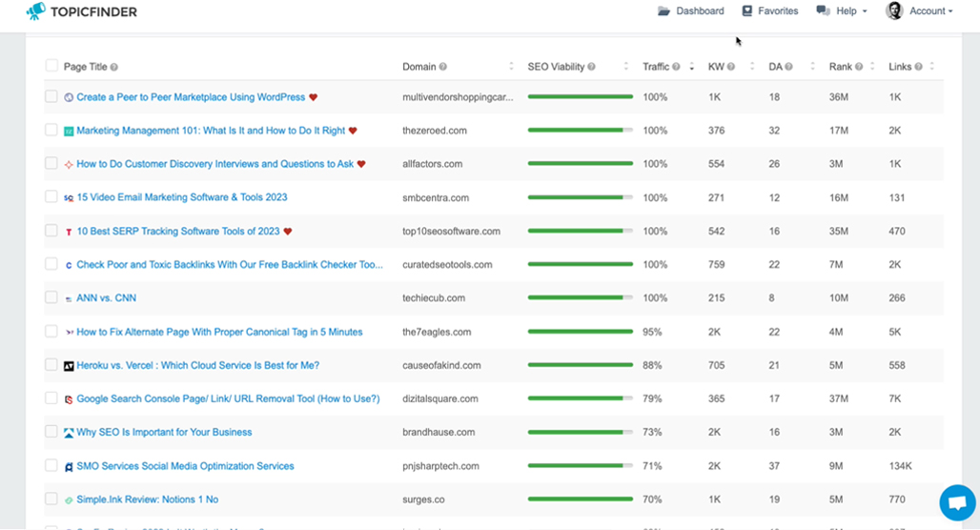Sort by KW column arrows
980x530 pixels.
(x=752, y=67)
